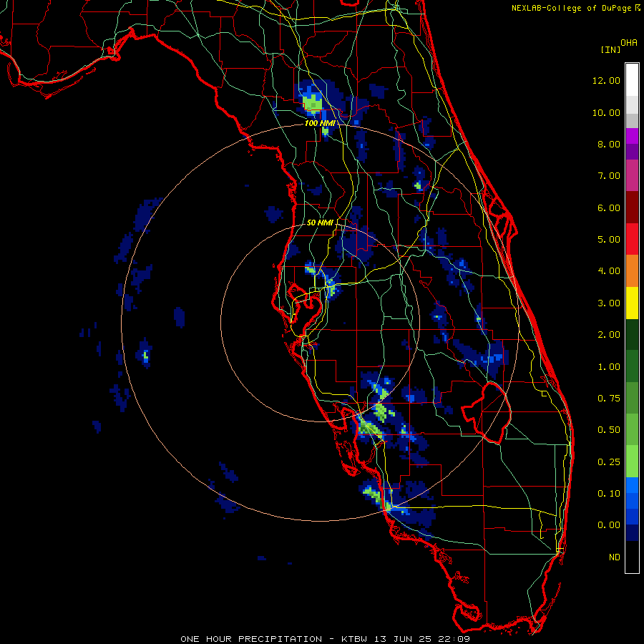Click the ND legend label

[x=615, y=557]
